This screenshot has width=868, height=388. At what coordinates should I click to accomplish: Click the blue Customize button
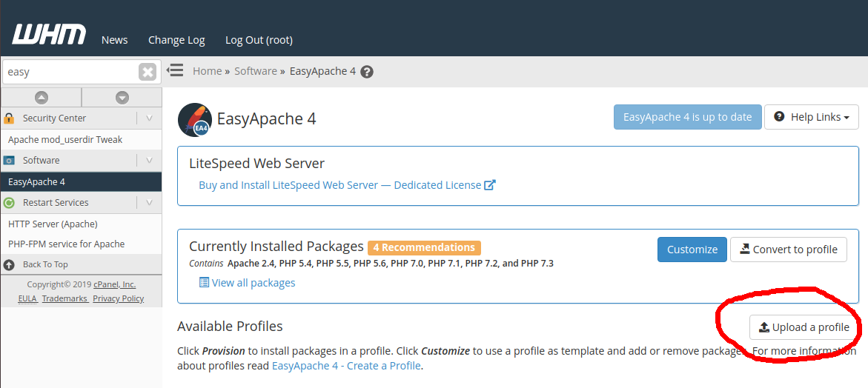(x=692, y=250)
